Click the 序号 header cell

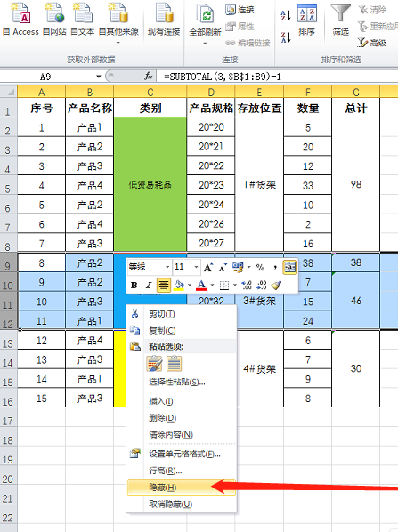click(42, 108)
